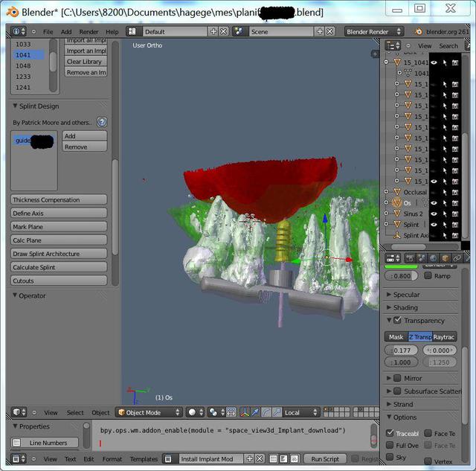476x471 pixels.
Task: Click the selectable arrow icon for Occlusal
Action: (445, 192)
